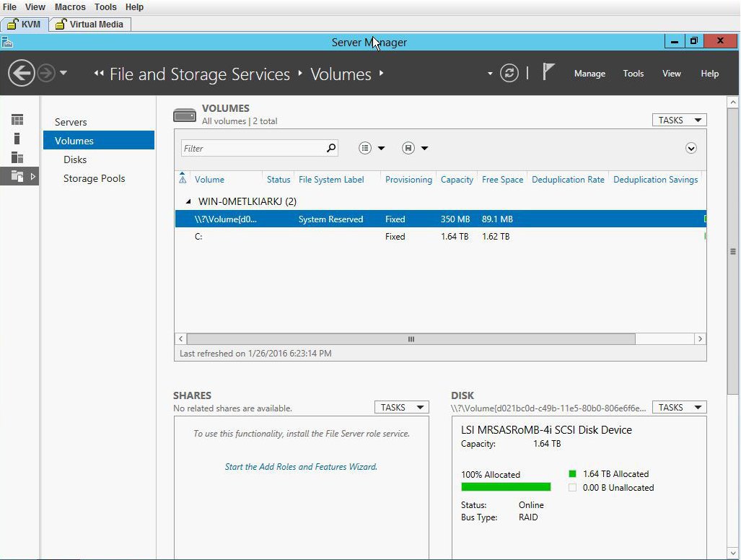Select Storage Pools in the navigation pane

point(94,179)
